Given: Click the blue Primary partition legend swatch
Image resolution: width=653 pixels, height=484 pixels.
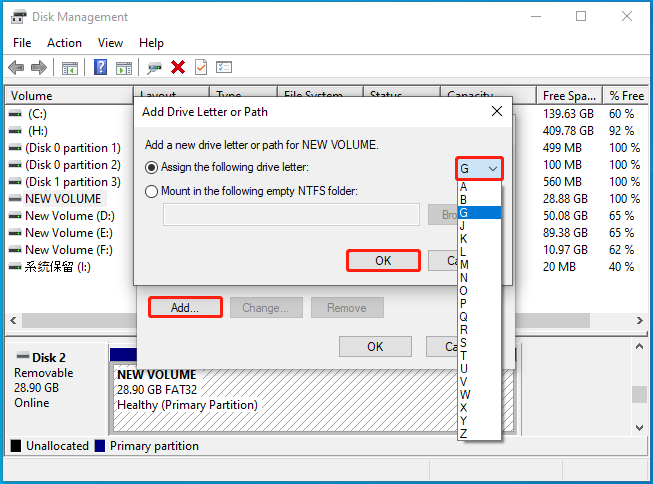Looking at the screenshot, I should coord(100,446).
